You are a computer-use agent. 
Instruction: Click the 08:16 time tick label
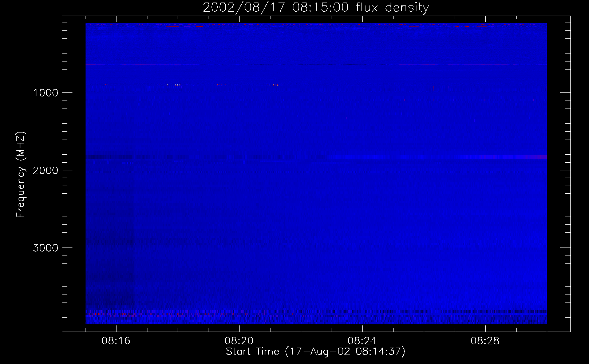[x=116, y=341]
